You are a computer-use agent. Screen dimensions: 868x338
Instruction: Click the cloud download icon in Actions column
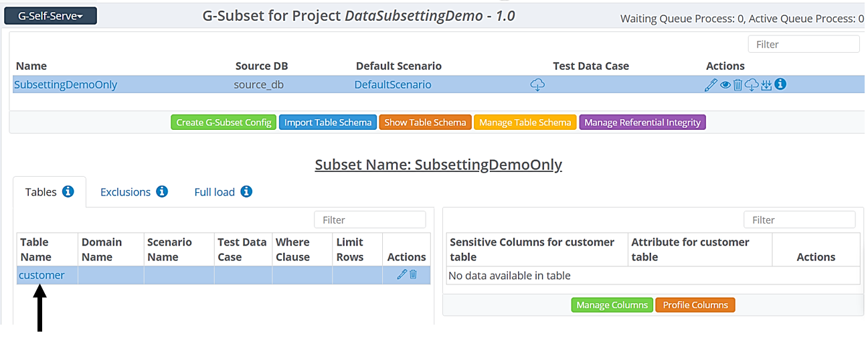tap(752, 85)
